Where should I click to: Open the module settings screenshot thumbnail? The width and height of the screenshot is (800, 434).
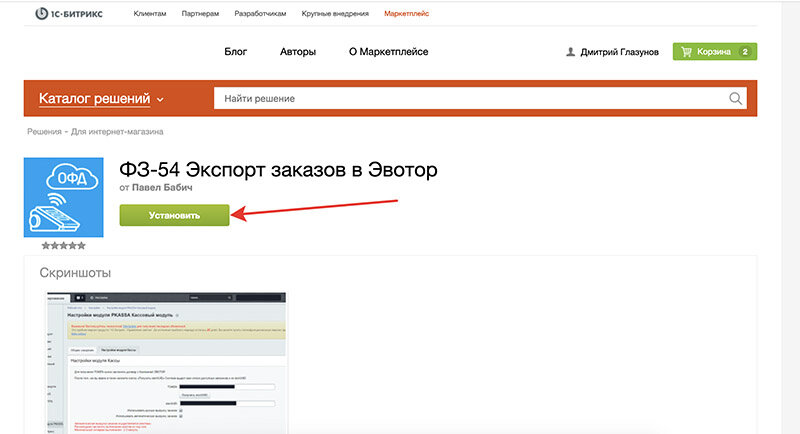[x=166, y=363]
